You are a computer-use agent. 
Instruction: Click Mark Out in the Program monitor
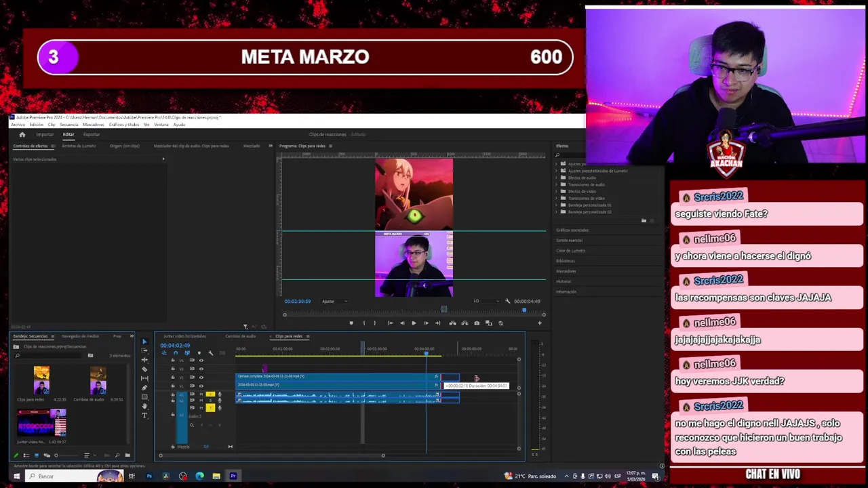[x=375, y=323]
